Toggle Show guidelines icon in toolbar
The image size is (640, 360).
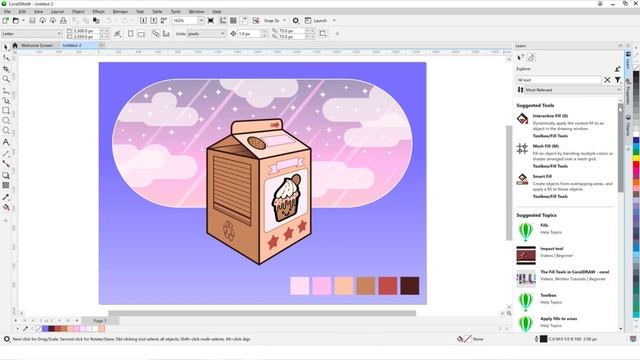coord(243,20)
